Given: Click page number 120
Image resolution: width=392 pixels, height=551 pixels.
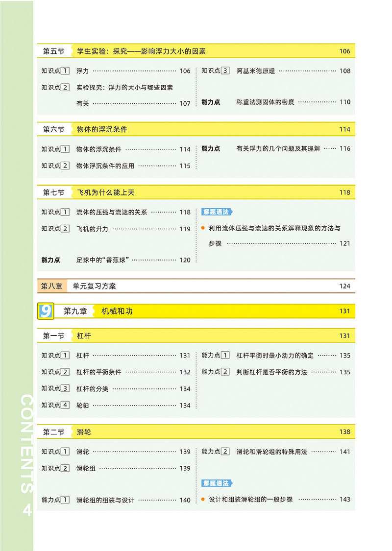Looking at the screenshot, I should pos(185,260).
